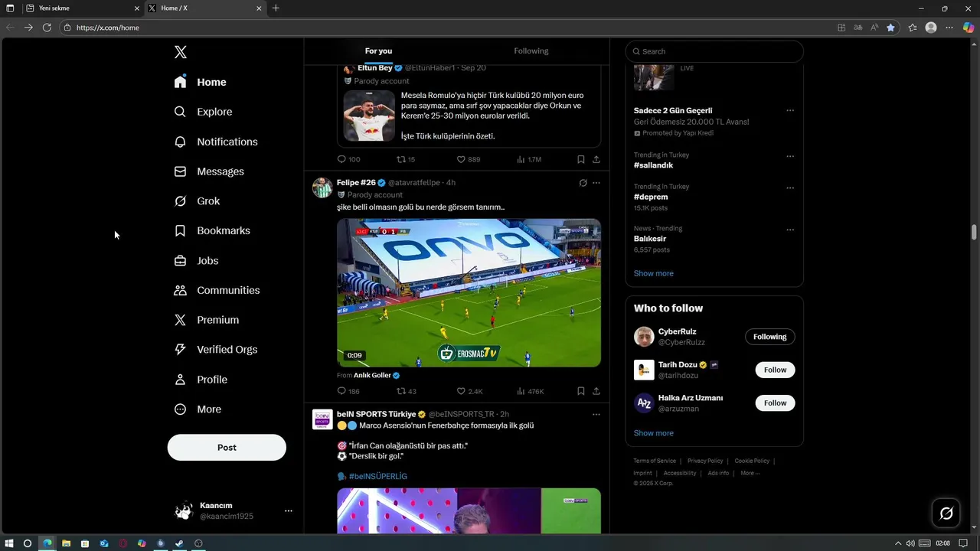
Task: Show more Who to follow suggestions
Action: (x=653, y=433)
